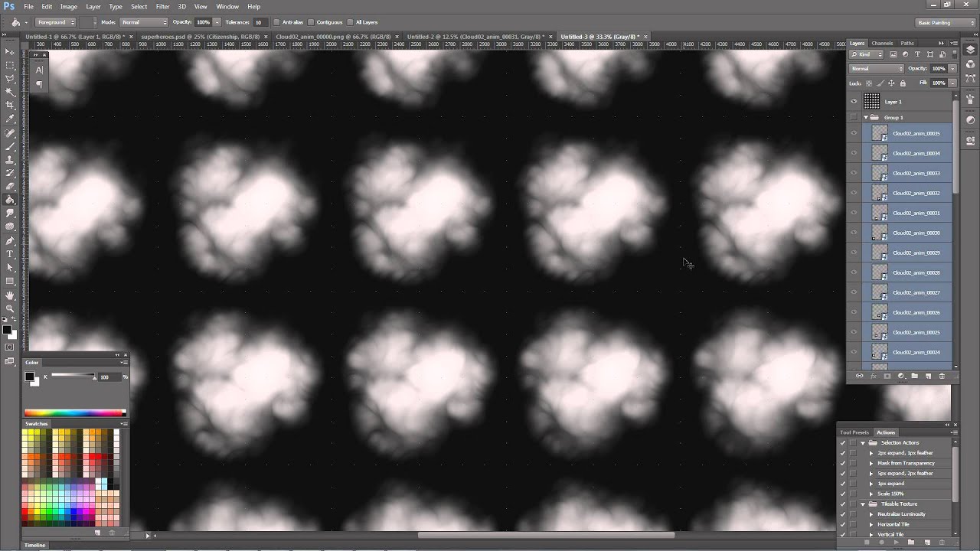Select the Type tool

(10, 254)
